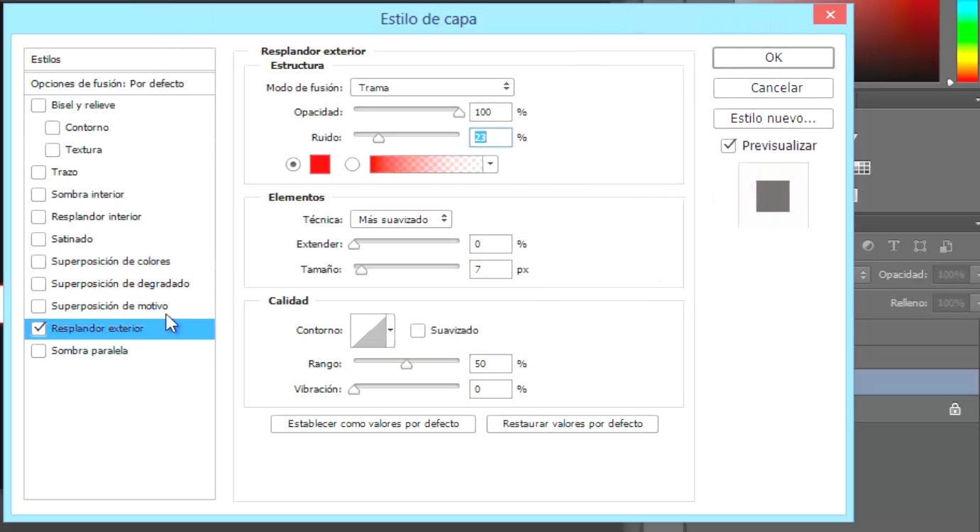Open the layer blend mode stepper arrows

tap(863, 275)
